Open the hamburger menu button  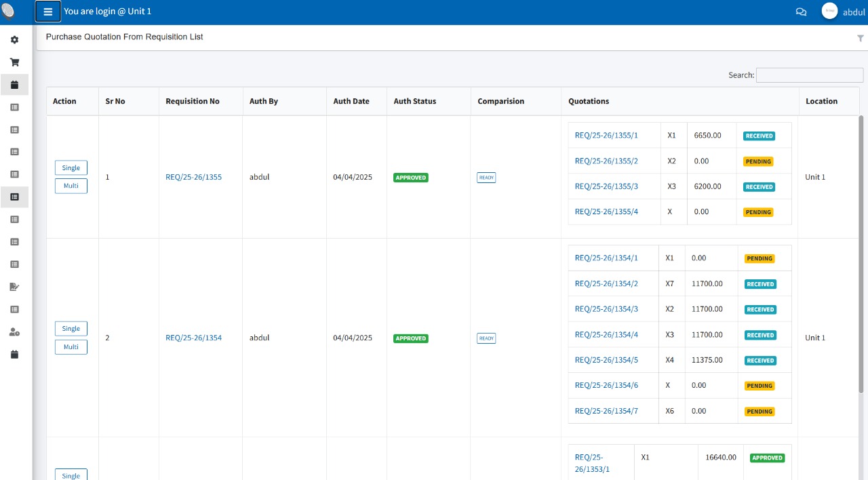(x=48, y=12)
